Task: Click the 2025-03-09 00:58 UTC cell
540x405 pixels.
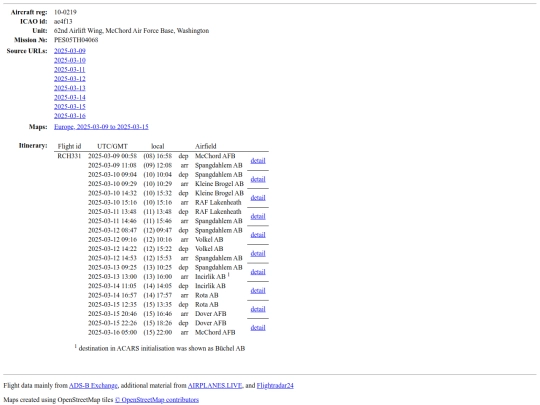Action: 113,156
